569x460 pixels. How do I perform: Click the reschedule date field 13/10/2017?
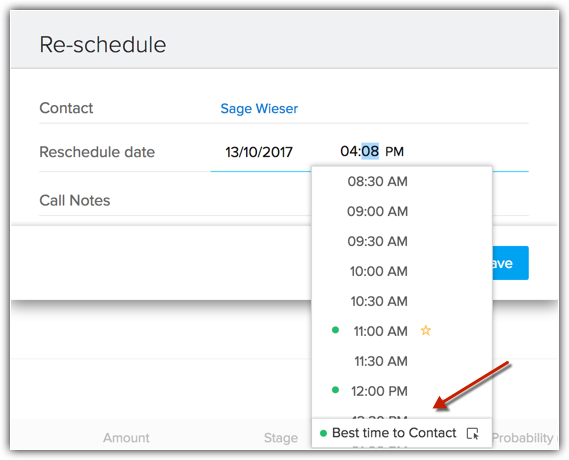(x=259, y=152)
